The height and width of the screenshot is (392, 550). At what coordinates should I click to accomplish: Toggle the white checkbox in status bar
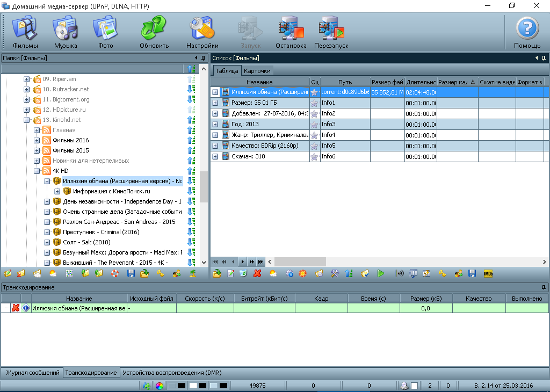point(415,386)
